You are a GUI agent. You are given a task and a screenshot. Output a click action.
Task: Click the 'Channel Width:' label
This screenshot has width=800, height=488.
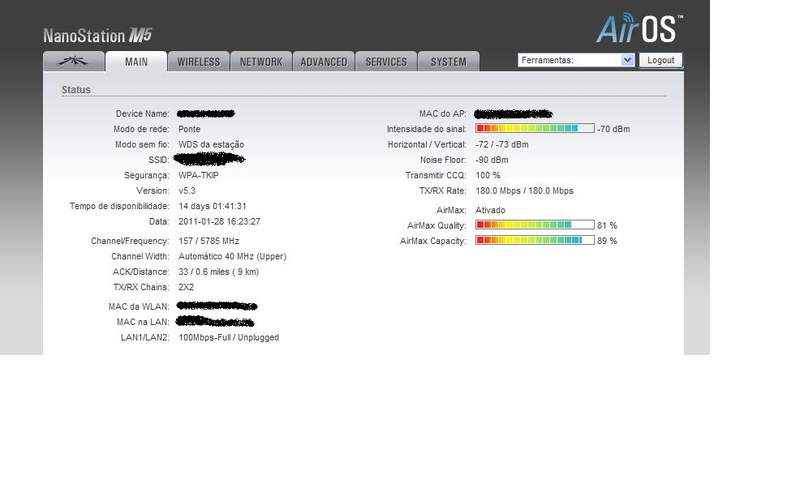[140, 256]
